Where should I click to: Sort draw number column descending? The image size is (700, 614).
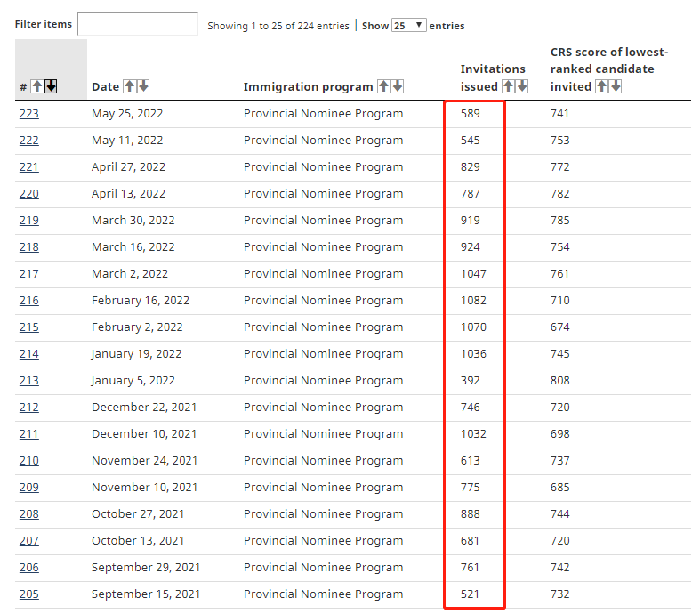52,86
